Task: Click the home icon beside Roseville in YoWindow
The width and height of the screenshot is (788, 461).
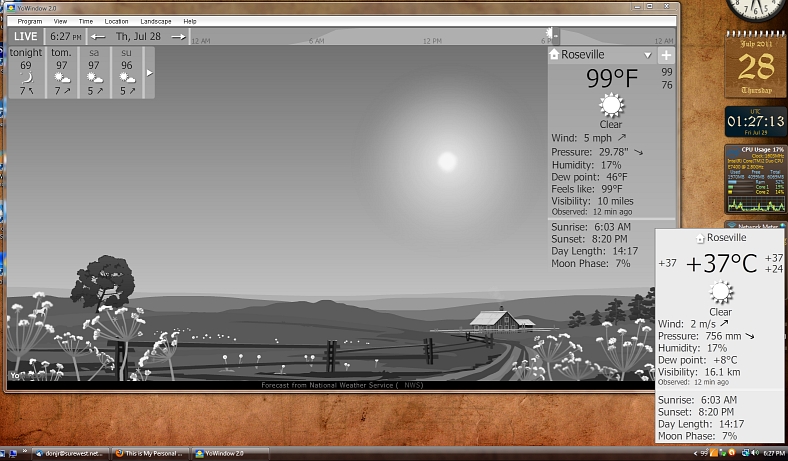Action: (x=554, y=54)
